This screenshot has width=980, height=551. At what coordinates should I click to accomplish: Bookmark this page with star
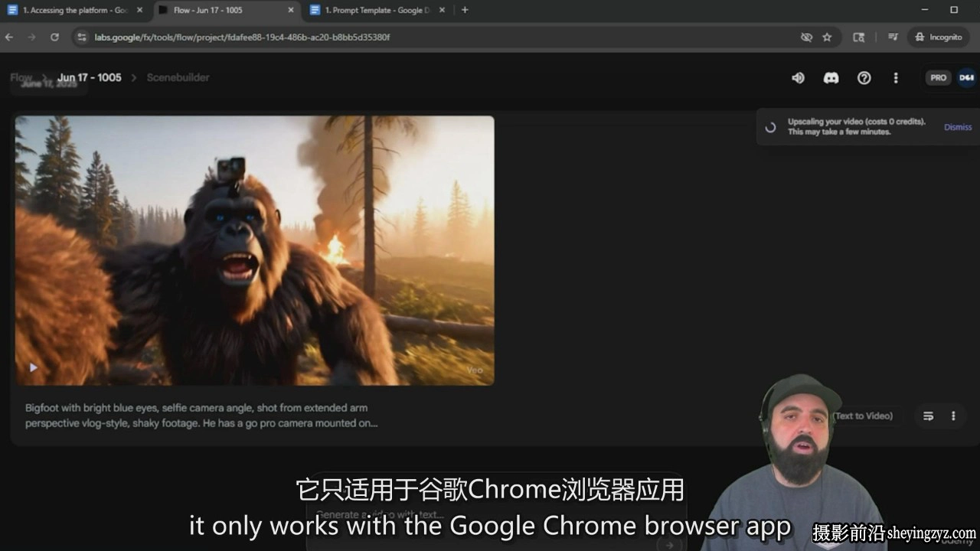pos(827,37)
